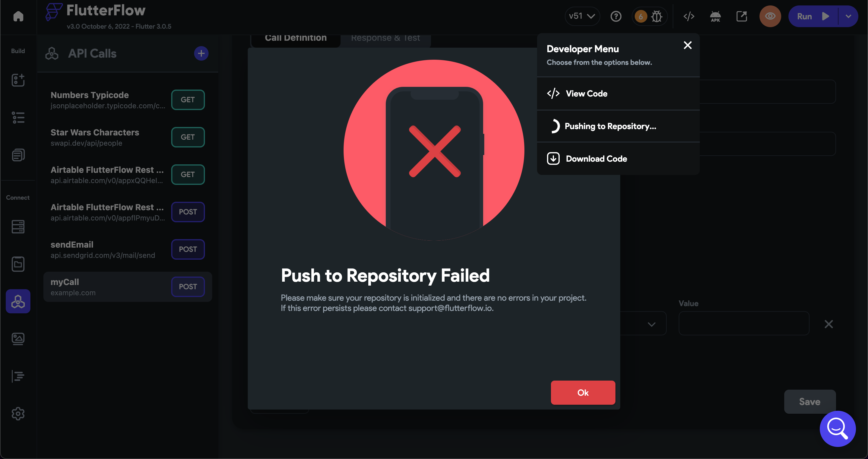
Task: Dismiss the error with the Ok button
Action: [583, 392]
